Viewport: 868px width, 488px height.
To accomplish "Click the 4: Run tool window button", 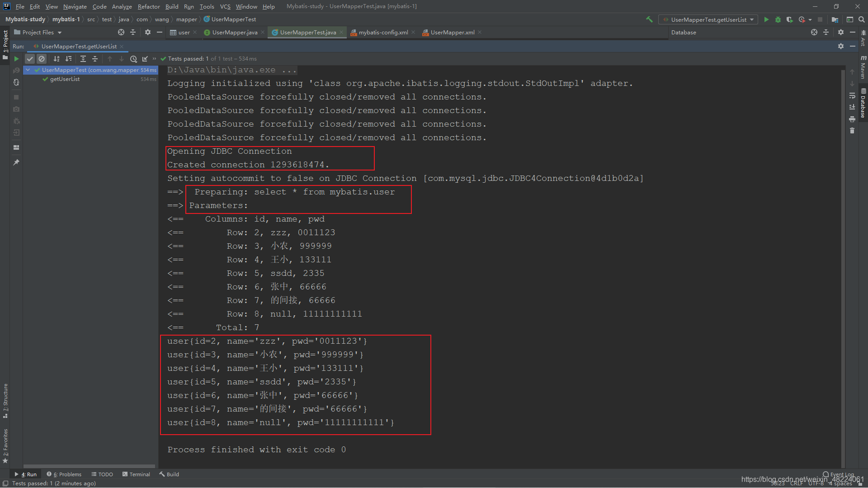I will (x=26, y=474).
